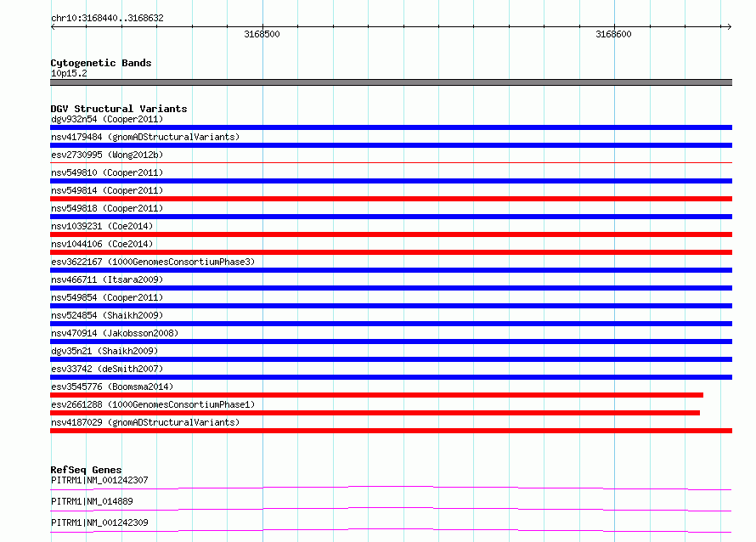Click the magenta line for PITRM1|NM_001242307
Screen dimensions: 756x542
pyautogui.click(x=391, y=488)
